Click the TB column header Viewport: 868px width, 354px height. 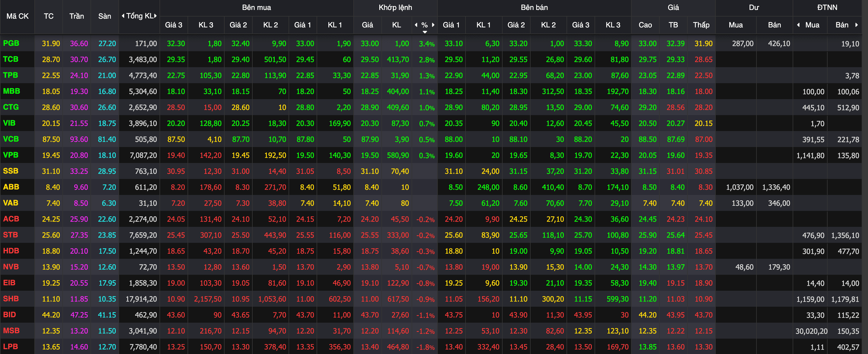click(x=673, y=25)
